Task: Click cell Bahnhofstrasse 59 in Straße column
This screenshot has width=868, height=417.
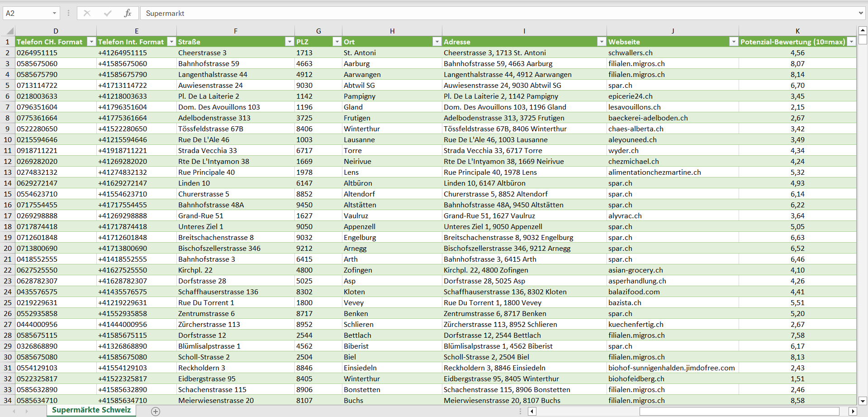Action: 236,63
